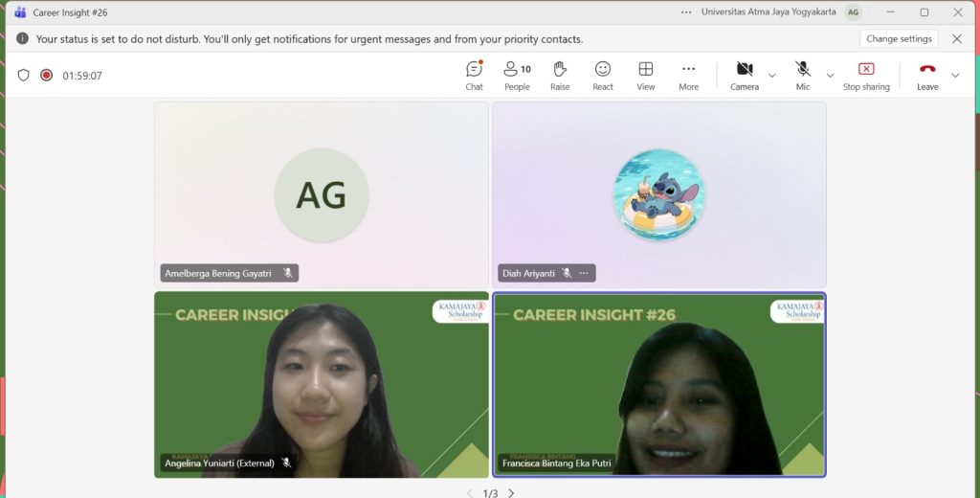The image size is (980, 498).
Task: Expand the Camera options dropdown arrow
Action: tap(772, 76)
